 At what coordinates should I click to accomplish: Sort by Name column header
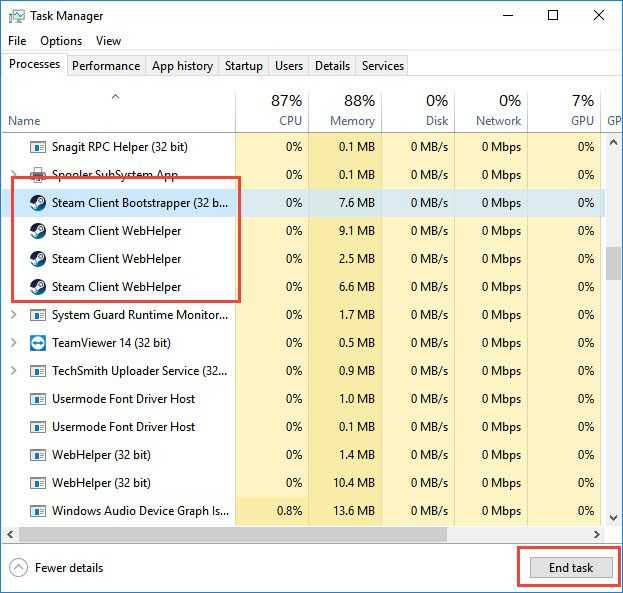118,110
